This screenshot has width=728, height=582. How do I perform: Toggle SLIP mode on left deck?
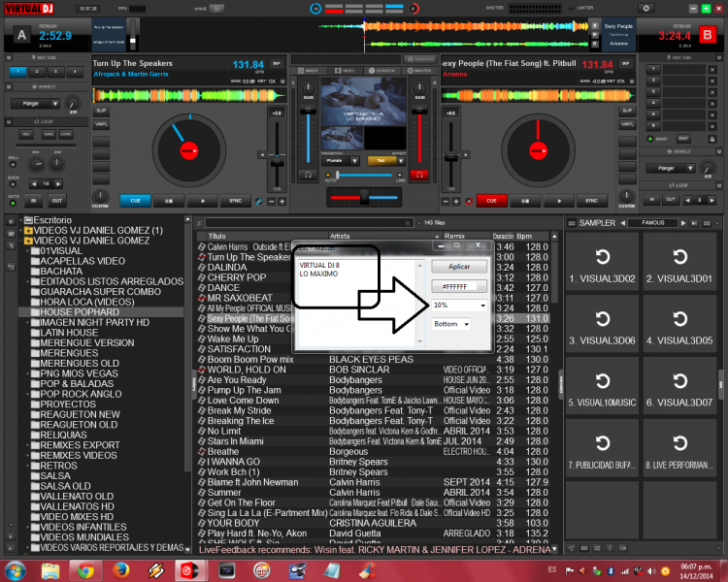(x=101, y=111)
